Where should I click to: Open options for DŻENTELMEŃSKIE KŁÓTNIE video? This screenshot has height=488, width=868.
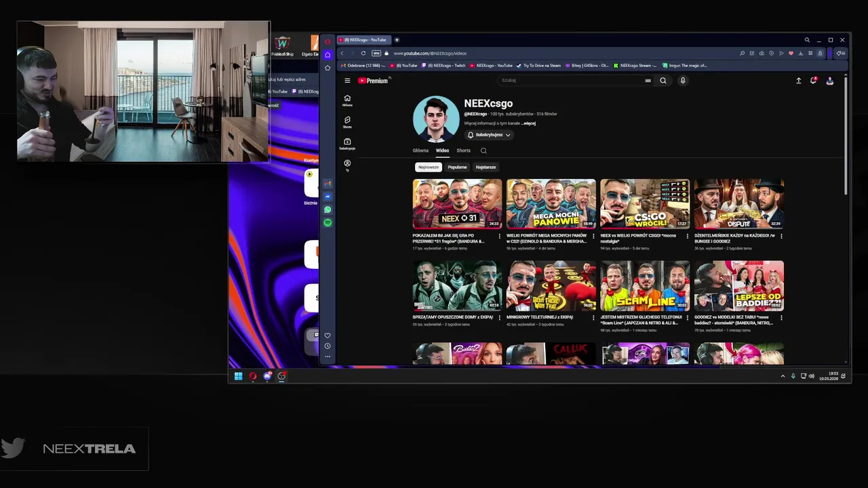[781, 237]
